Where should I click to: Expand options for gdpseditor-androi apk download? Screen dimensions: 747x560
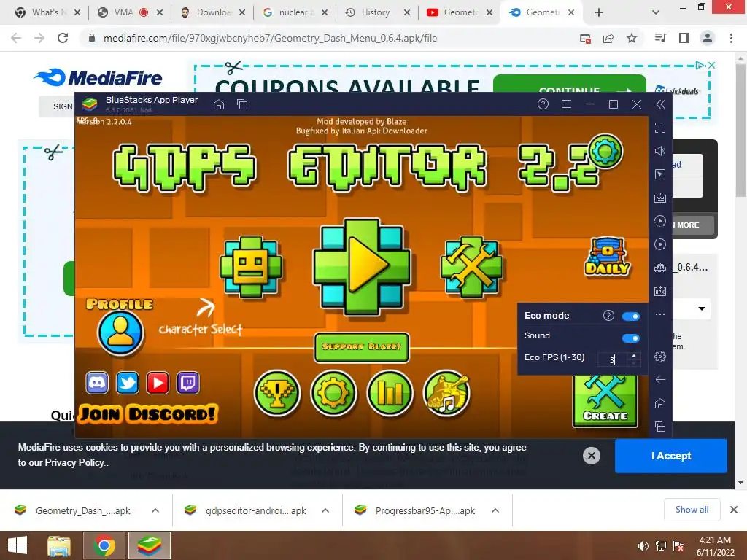[x=325, y=510]
